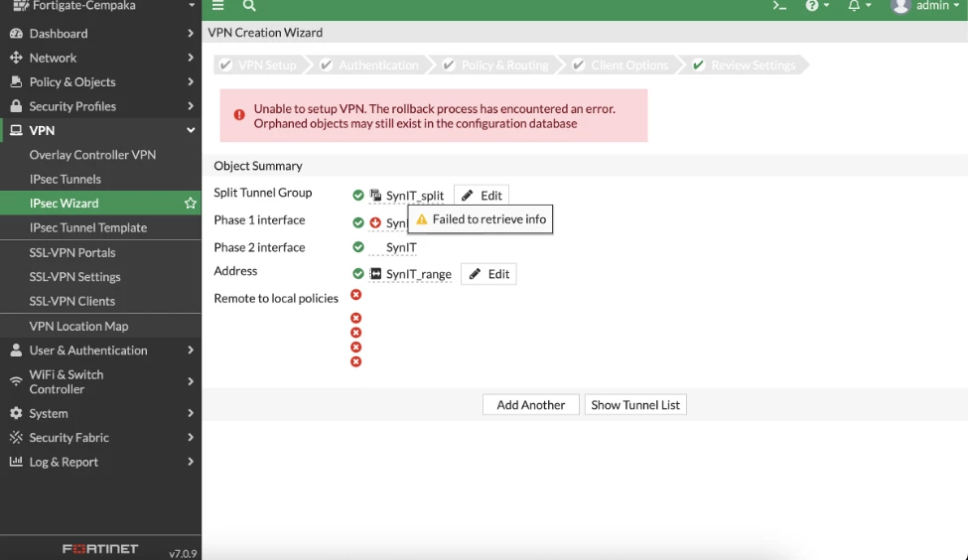Click the SynIT Phase 2 interface link
This screenshot has height=560, width=970.
pyautogui.click(x=401, y=247)
